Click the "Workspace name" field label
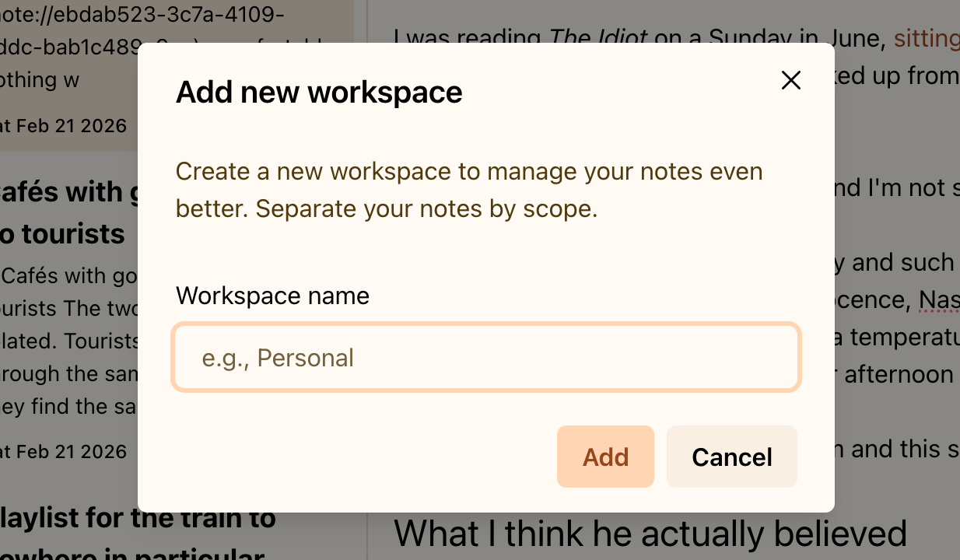The height and width of the screenshot is (560, 960). (272, 296)
